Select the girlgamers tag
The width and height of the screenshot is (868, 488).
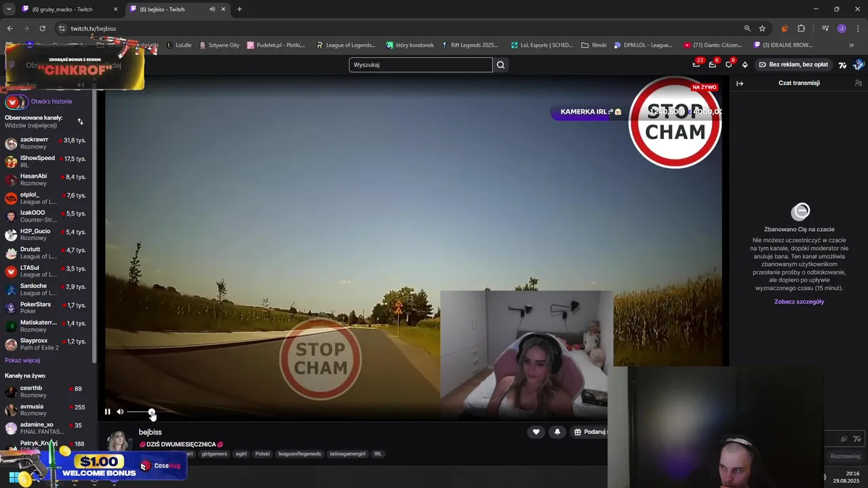coord(214,453)
